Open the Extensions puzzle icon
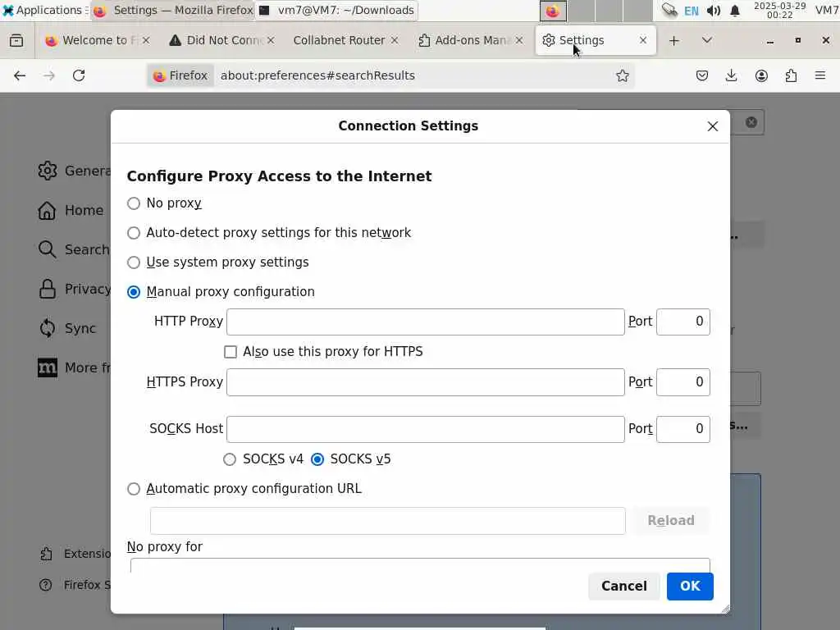Screen dimensions: 840x630 point(791,75)
